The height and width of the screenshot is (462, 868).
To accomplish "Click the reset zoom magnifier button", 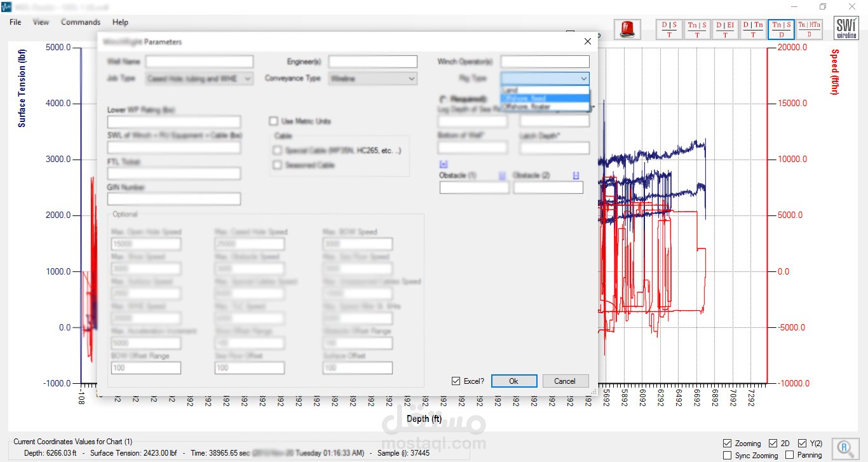I will click(x=844, y=448).
